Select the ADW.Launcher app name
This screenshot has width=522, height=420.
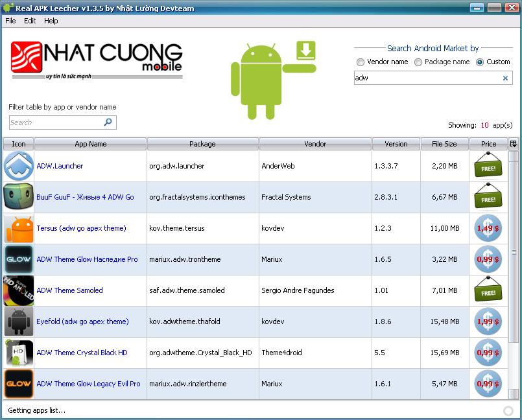click(x=60, y=166)
